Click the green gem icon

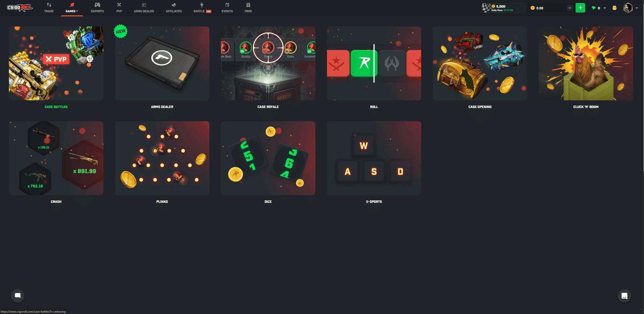point(593,8)
